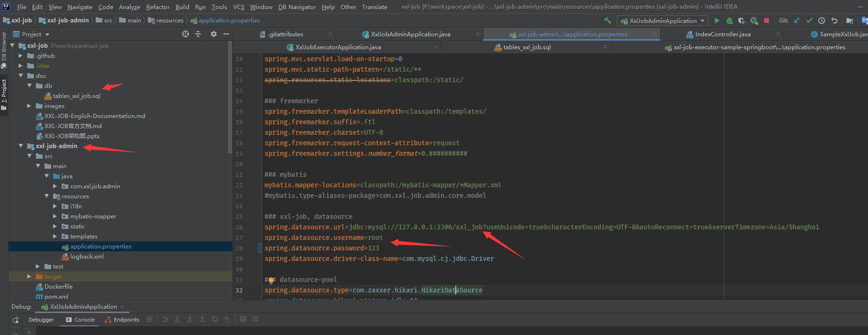
Task: Click the spring.datasource.password=123 line
Action: [321, 248]
